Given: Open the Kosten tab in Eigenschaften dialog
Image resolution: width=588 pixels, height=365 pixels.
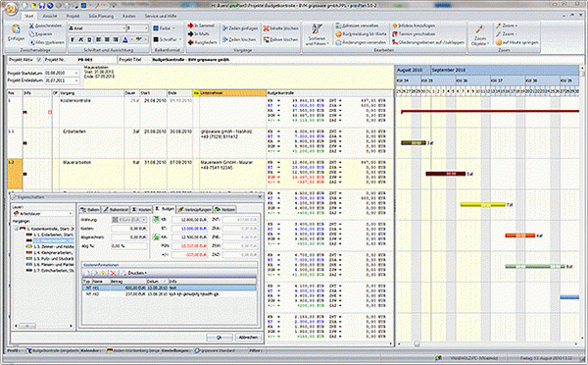Looking at the screenshot, I should point(142,210).
